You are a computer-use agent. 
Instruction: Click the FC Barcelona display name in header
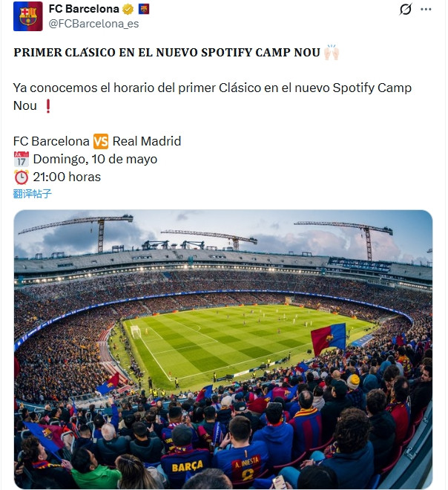pyautogui.click(x=83, y=10)
